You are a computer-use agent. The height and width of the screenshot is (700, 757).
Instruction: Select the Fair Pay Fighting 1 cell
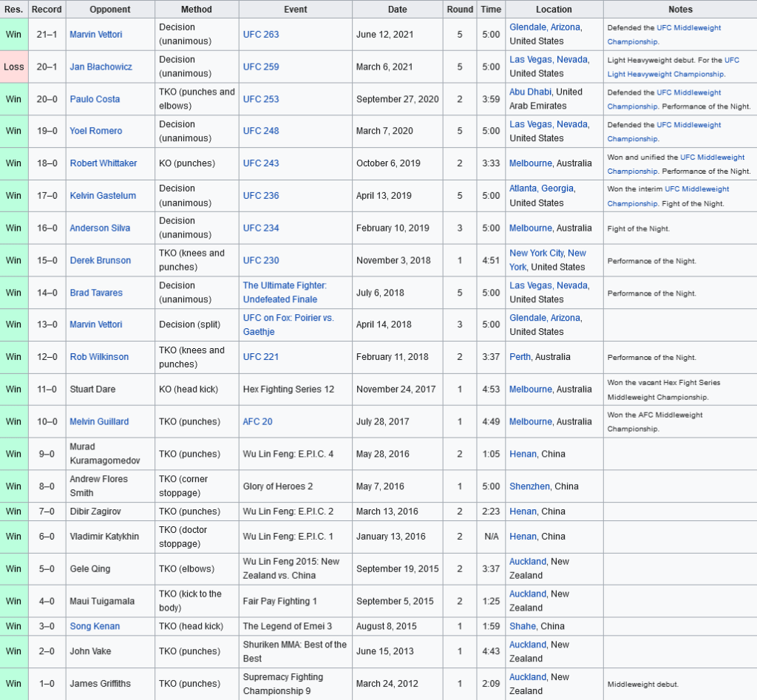coord(296,601)
